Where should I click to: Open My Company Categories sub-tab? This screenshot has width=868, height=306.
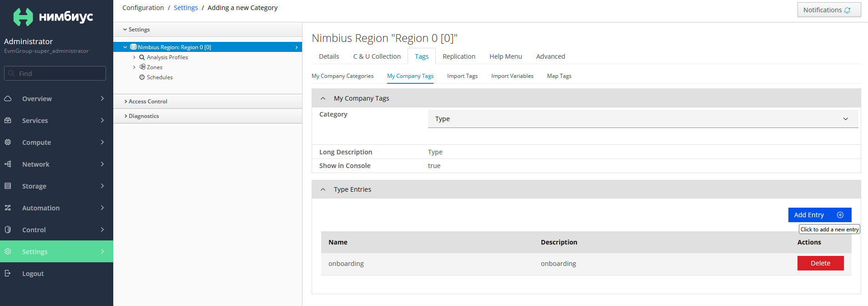(x=343, y=76)
